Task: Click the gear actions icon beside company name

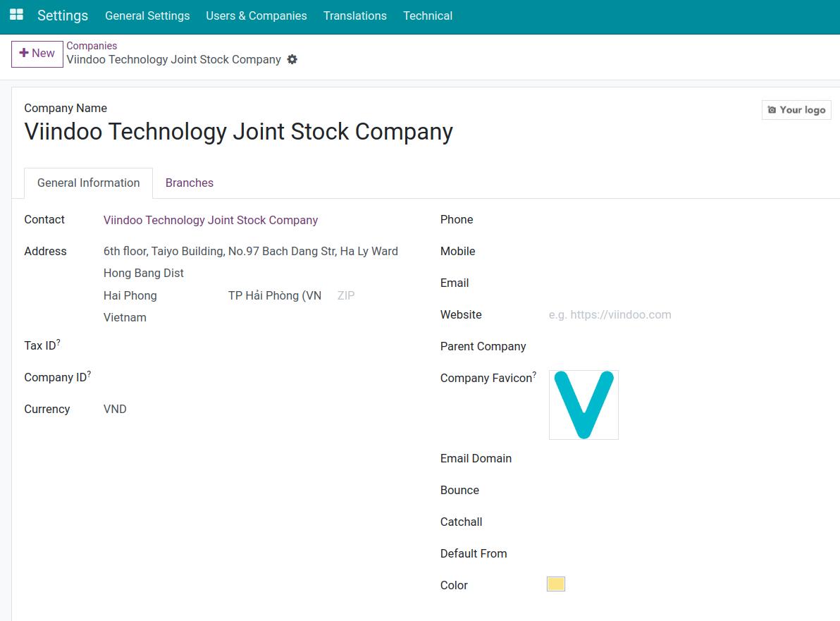Action: (x=292, y=59)
